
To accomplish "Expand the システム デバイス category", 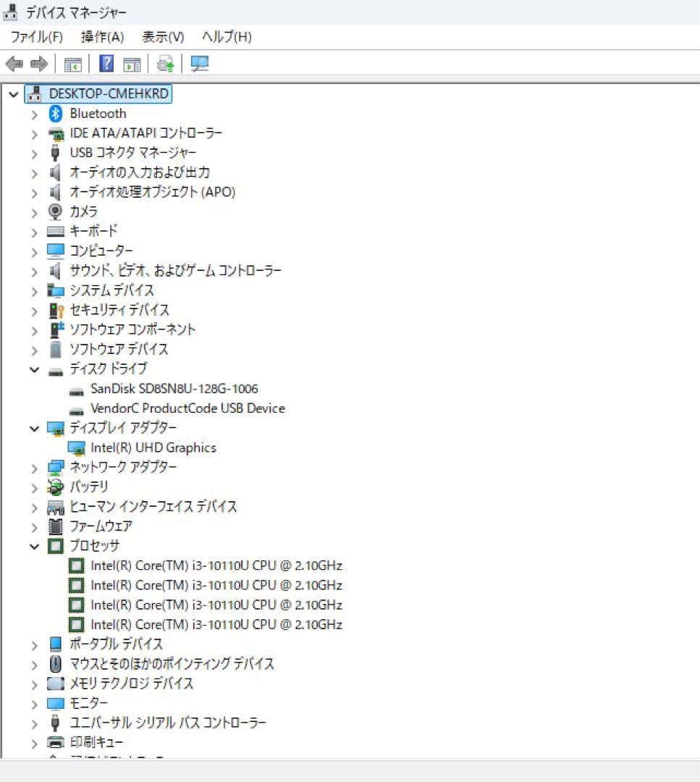I will tap(34, 291).
